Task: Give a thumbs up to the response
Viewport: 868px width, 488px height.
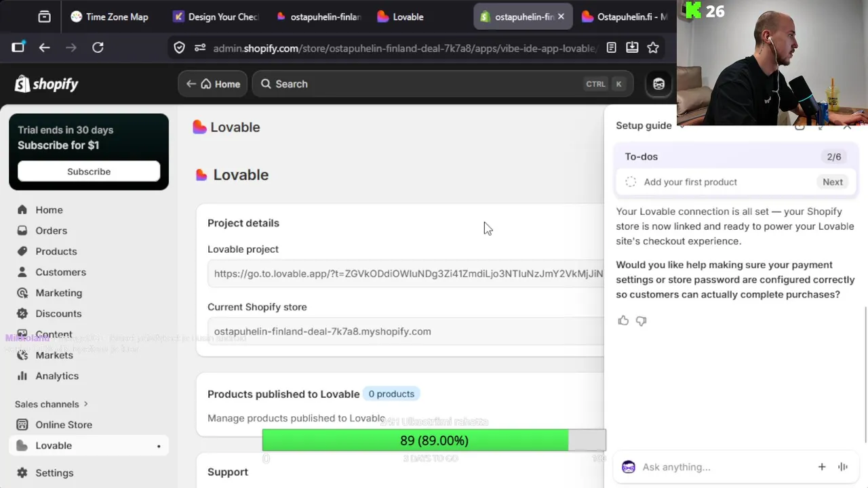Action: coord(623,321)
